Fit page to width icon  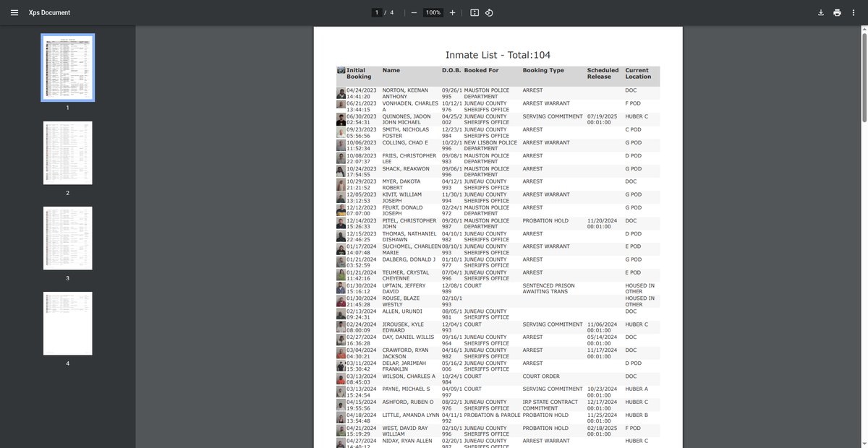475,13
